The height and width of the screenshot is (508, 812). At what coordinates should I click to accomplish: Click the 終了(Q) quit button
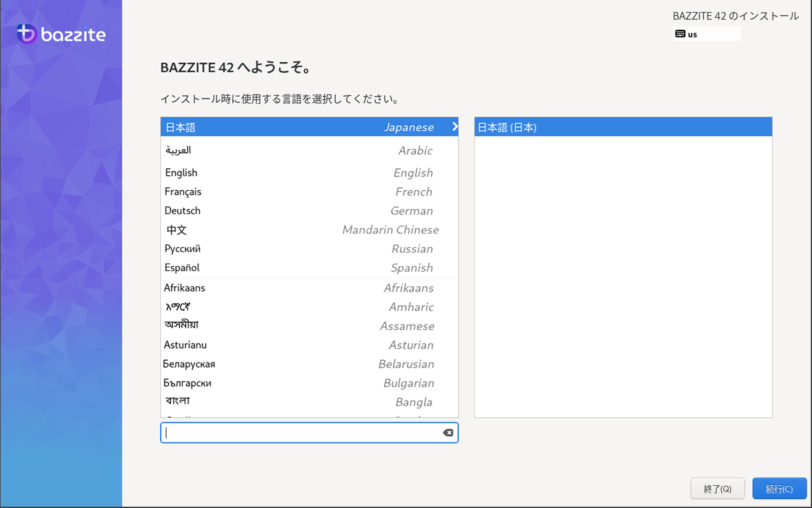(x=717, y=488)
